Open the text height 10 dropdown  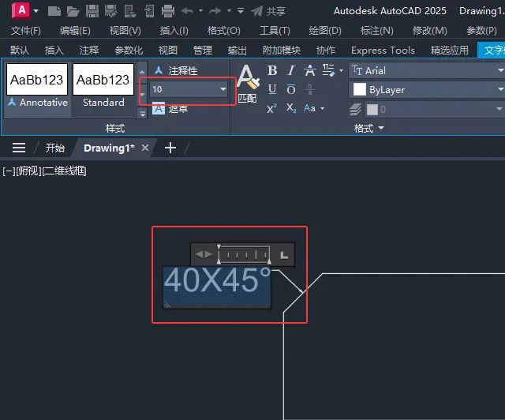click(x=223, y=89)
